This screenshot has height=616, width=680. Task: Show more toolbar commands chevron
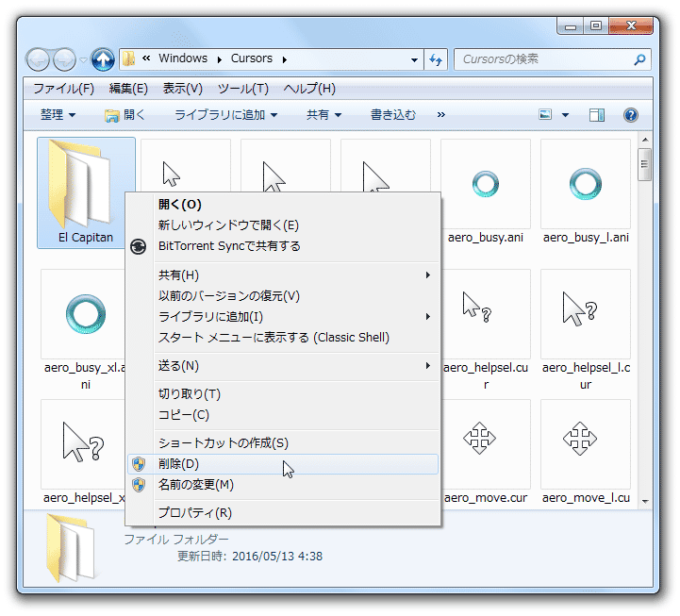(x=441, y=114)
